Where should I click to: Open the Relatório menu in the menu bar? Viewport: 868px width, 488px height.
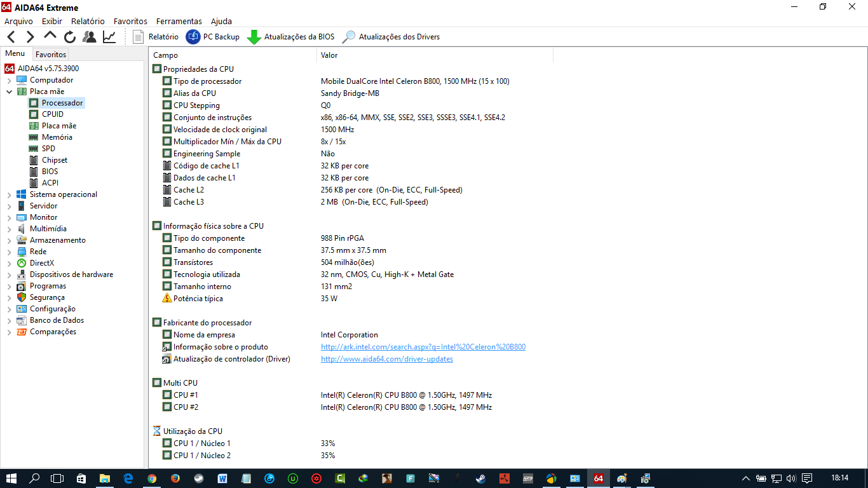88,21
